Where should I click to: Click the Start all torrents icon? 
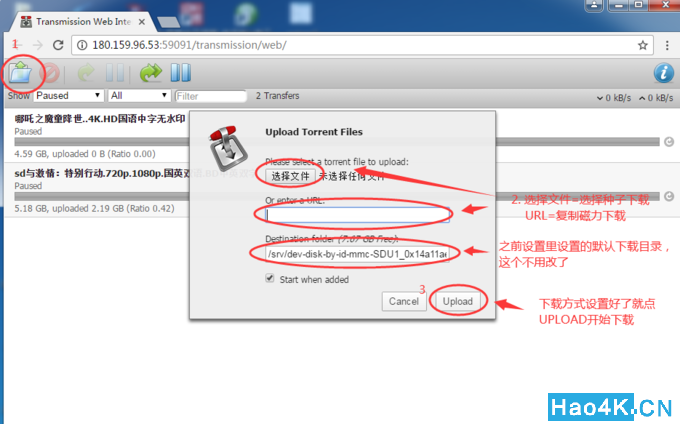150,73
